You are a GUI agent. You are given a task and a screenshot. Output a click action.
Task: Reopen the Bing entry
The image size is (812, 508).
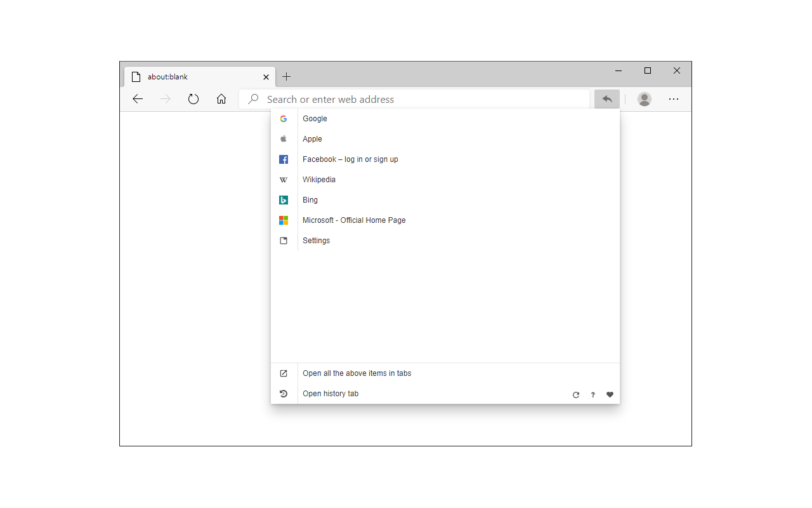[x=445, y=200]
